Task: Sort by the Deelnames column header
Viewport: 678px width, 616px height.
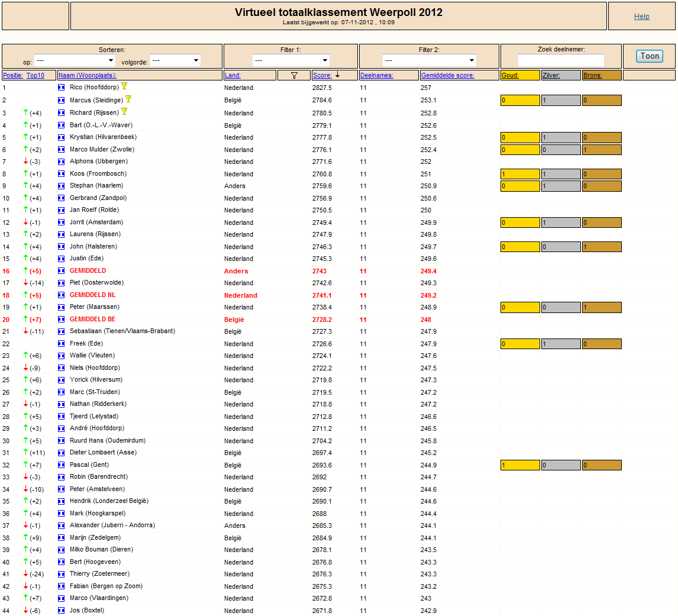Action: (377, 75)
